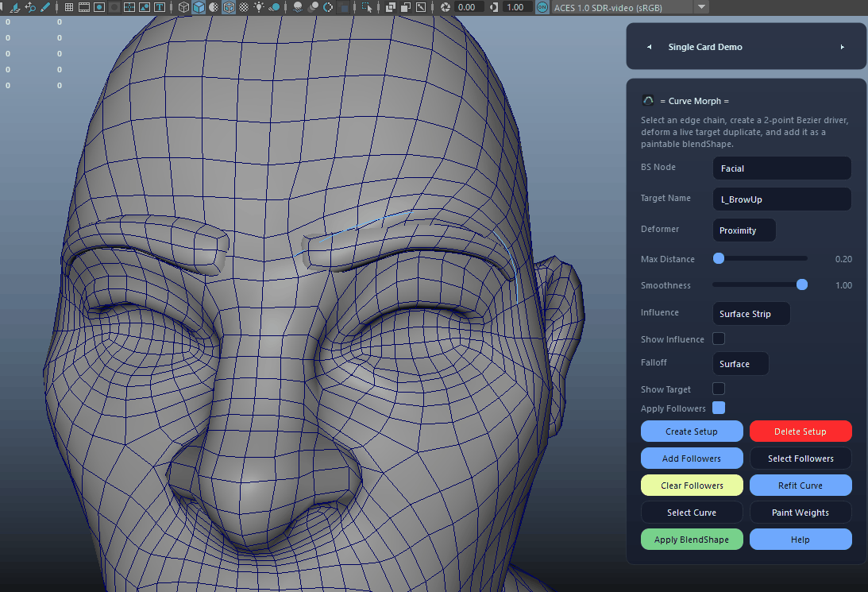Toggle the view transform ON button
Viewport: 868px width, 592px height.
pos(542,7)
